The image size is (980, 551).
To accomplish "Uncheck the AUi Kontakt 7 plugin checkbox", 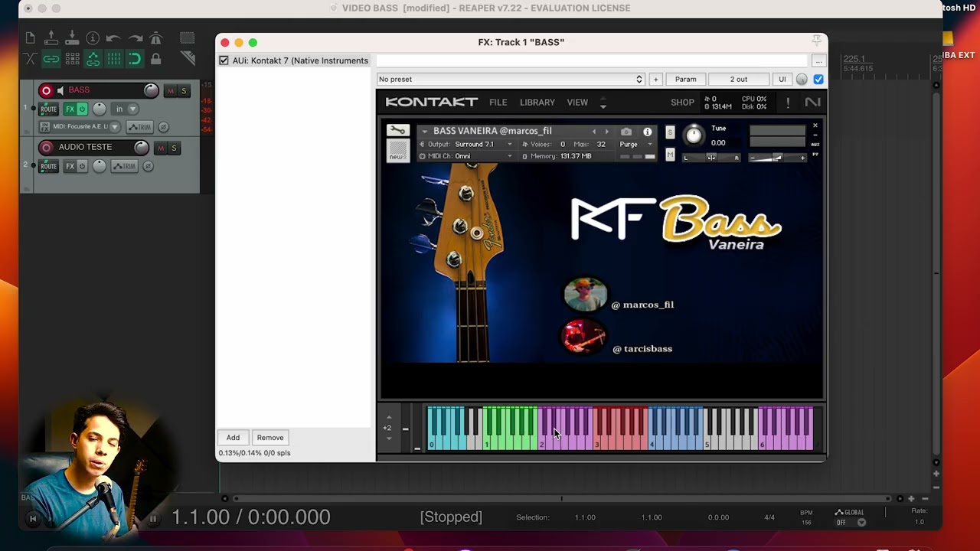I will (x=224, y=60).
